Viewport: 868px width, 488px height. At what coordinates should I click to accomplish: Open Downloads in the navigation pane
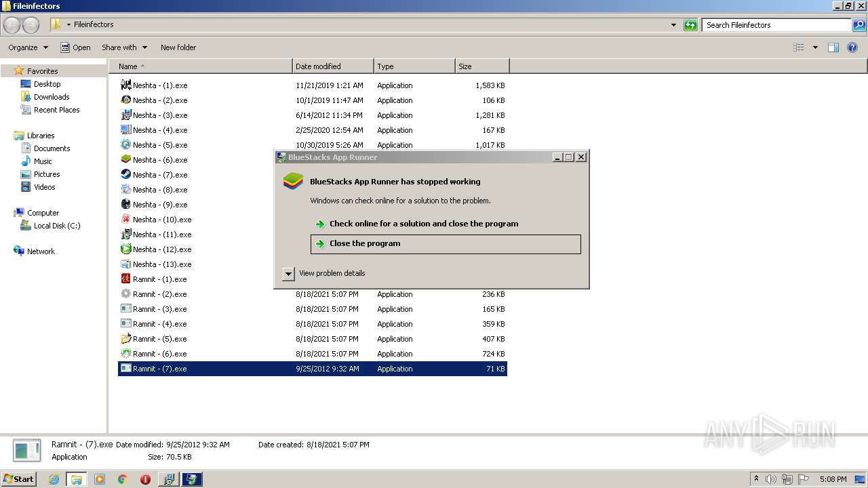(52, 97)
